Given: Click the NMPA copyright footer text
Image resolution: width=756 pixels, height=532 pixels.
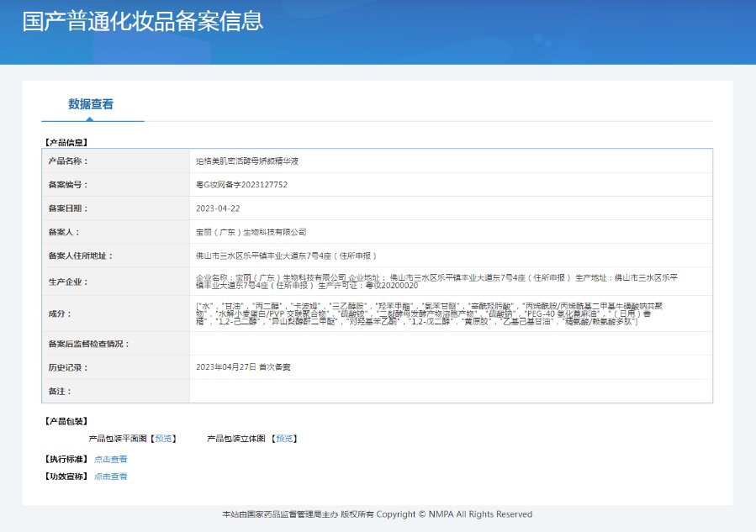Looking at the screenshot, I should point(377,514).
